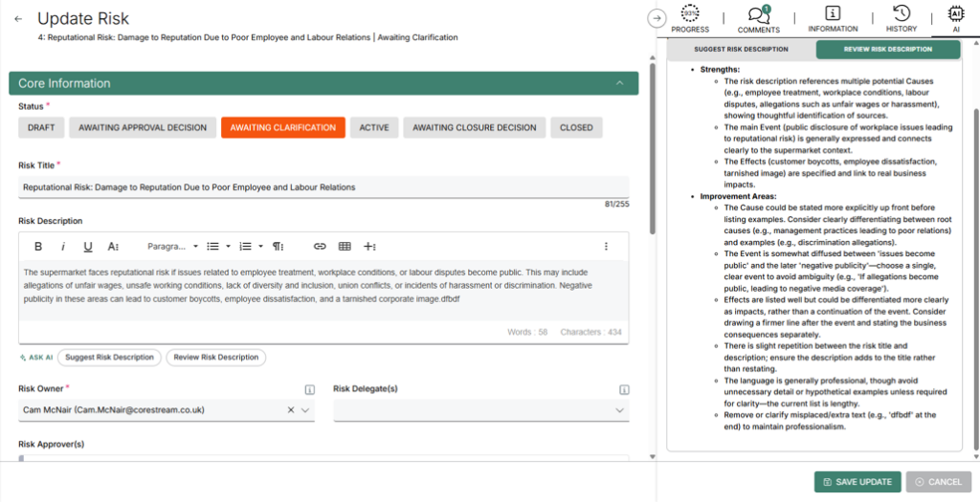The image size is (980, 502).
Task: Select the Review Risk Description tab
Action: pos(887,50)
